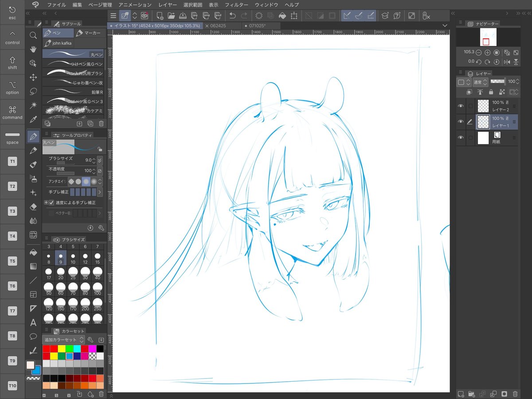Delete sub tool using trash icon

coord(101,124)
